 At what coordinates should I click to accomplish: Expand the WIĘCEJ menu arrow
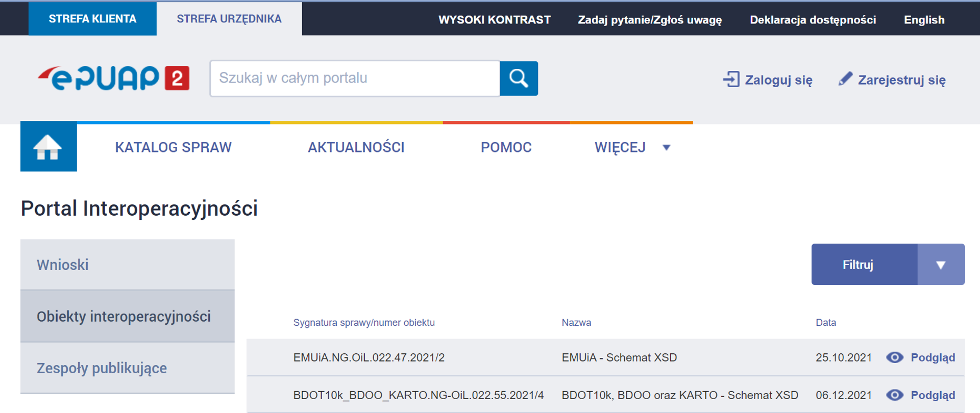pyautogui.click(x=666, y=148)
